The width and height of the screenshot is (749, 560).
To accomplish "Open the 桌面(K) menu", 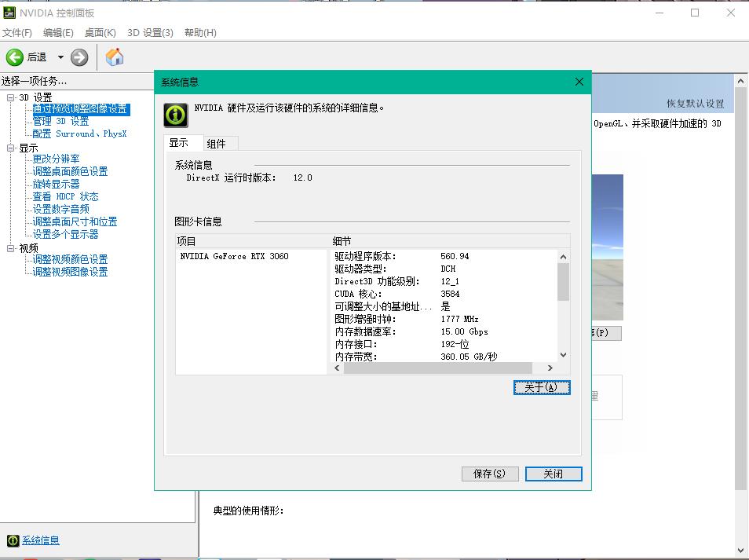I will coord(100,32).
